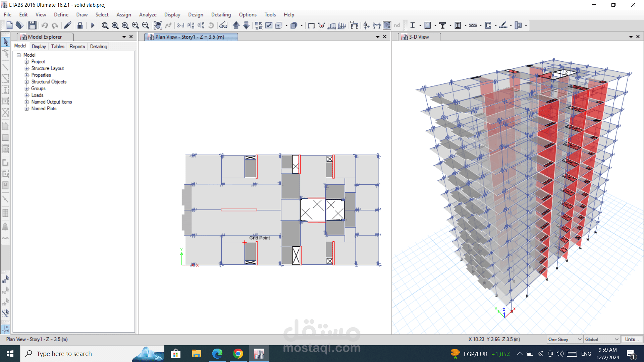Expand the Structure Layout node

26,68
